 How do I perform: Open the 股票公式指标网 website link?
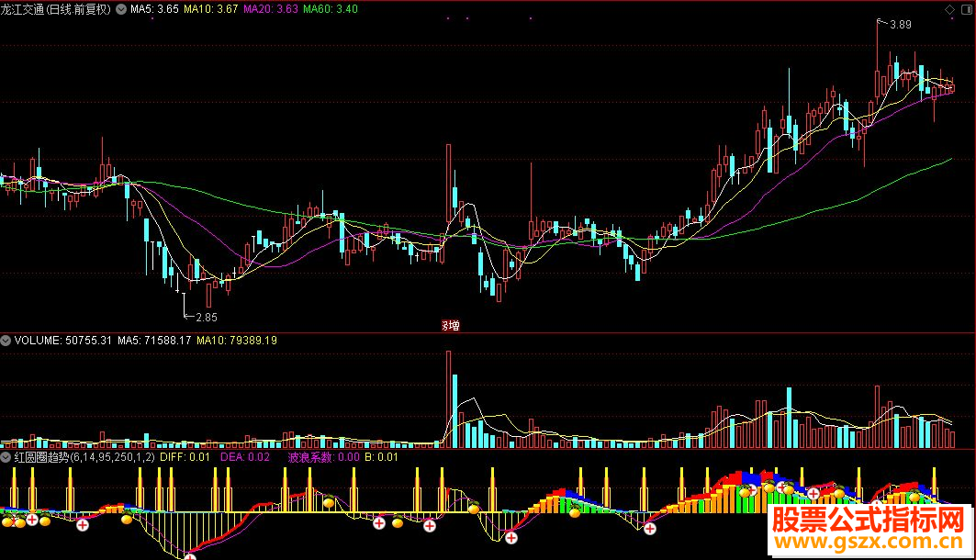click(869, 520)
